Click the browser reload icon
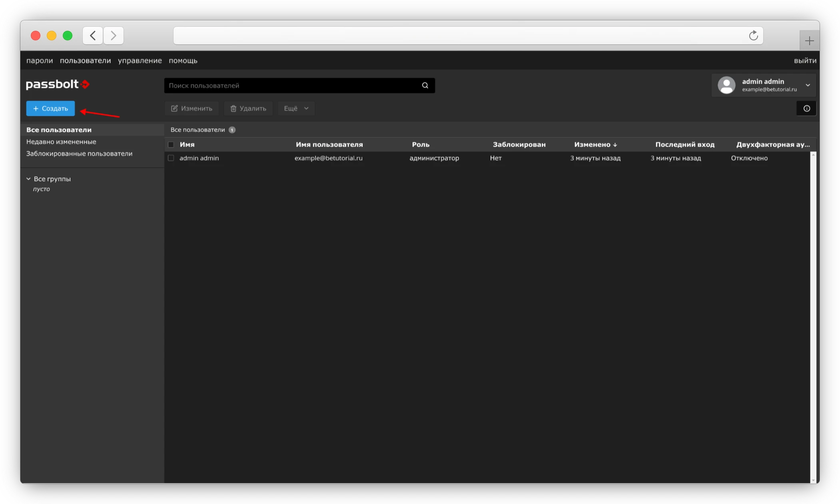 point(753,36)
